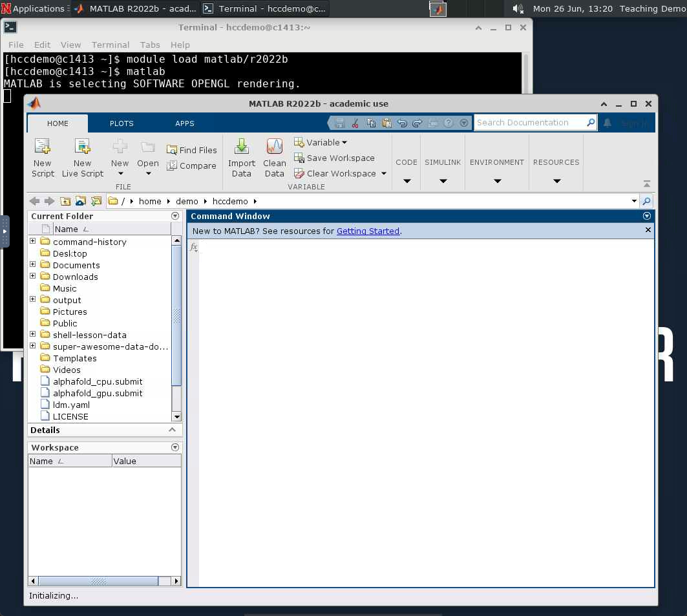Open the Getting Started link
The width and height of the screenshot is (687, 616).
(x=368, y=231)
